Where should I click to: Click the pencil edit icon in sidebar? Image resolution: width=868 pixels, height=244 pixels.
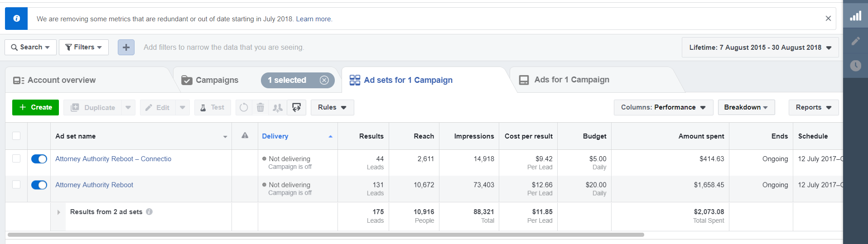pos(855,41)
